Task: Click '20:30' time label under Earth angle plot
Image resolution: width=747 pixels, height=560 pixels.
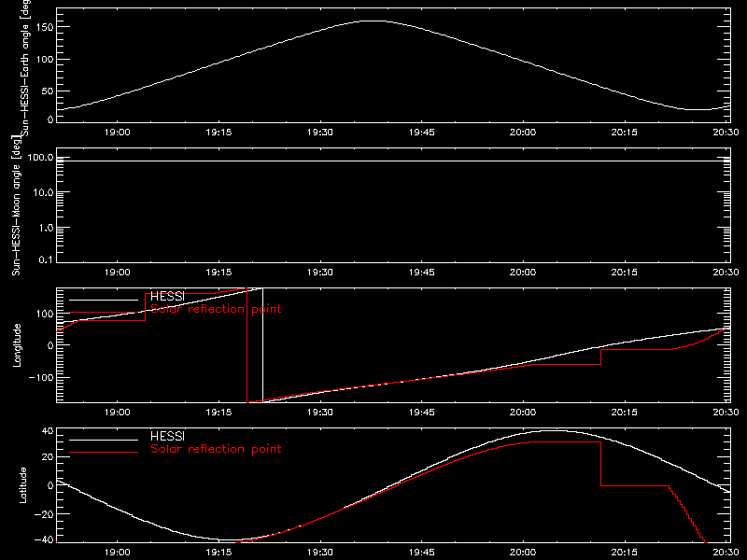Action: pos(726,133)
